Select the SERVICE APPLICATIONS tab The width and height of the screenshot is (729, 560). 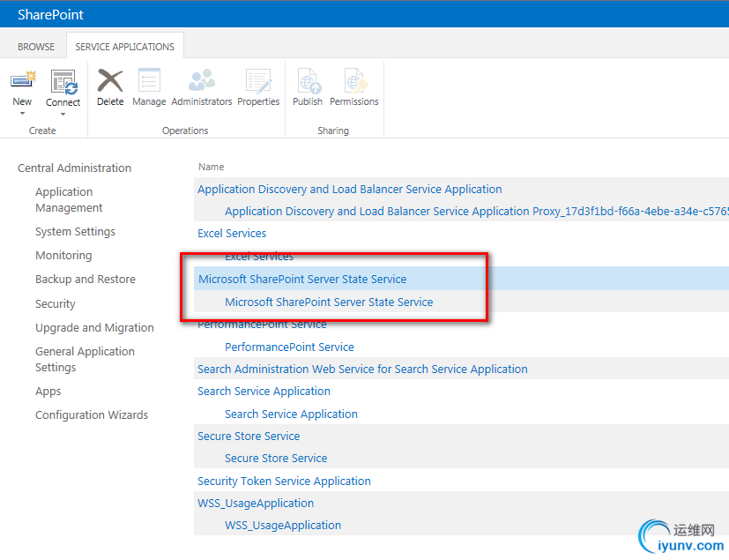pyautogui.click(x=124, y=47)
